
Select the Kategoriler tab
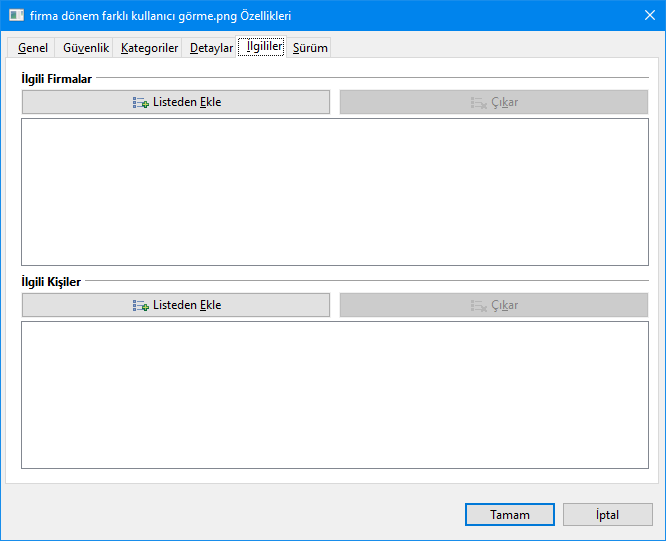[x=149, y=48]
